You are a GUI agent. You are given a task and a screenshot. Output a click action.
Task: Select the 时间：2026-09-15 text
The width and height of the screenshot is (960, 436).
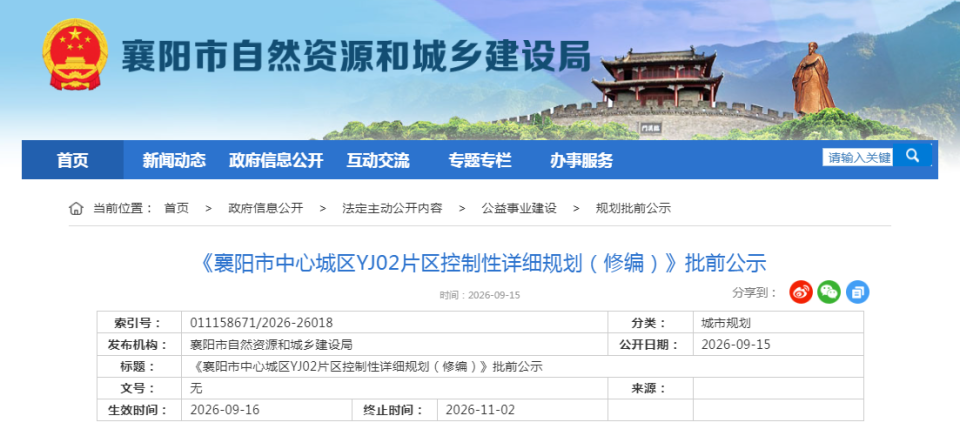[x=479, y=295]
